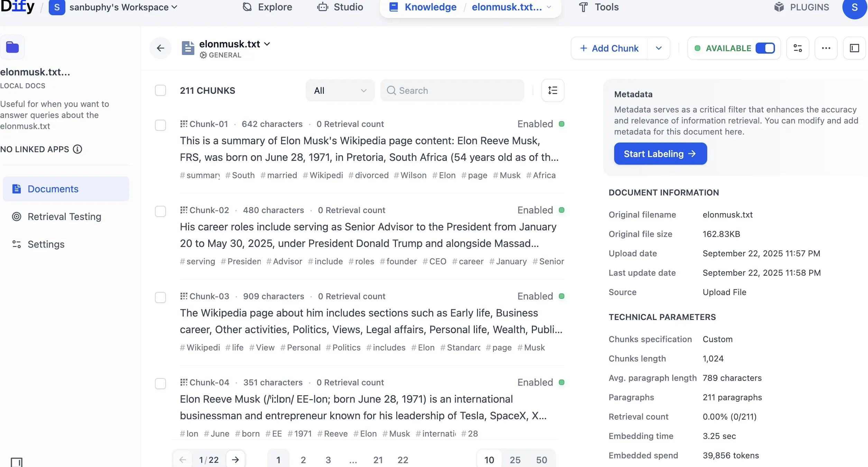868x467 pixels.
Task: Select the Chunk-02 checkbox
Action: 160,211
